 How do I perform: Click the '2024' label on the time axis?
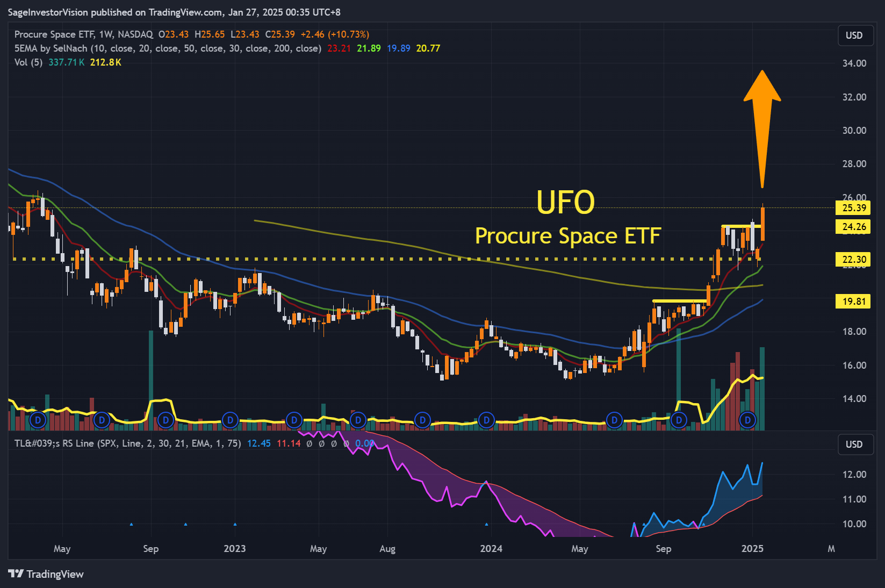[491, 549]
